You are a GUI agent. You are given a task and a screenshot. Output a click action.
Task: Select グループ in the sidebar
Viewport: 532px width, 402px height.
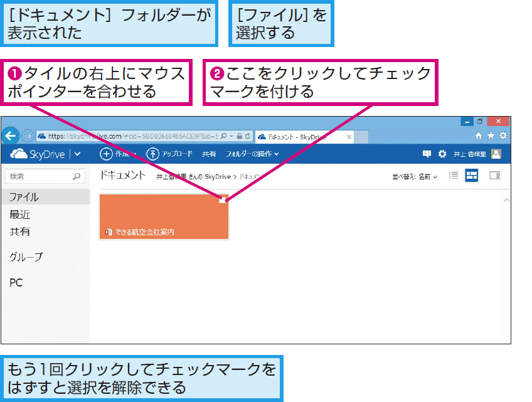[x=26, y=257]
